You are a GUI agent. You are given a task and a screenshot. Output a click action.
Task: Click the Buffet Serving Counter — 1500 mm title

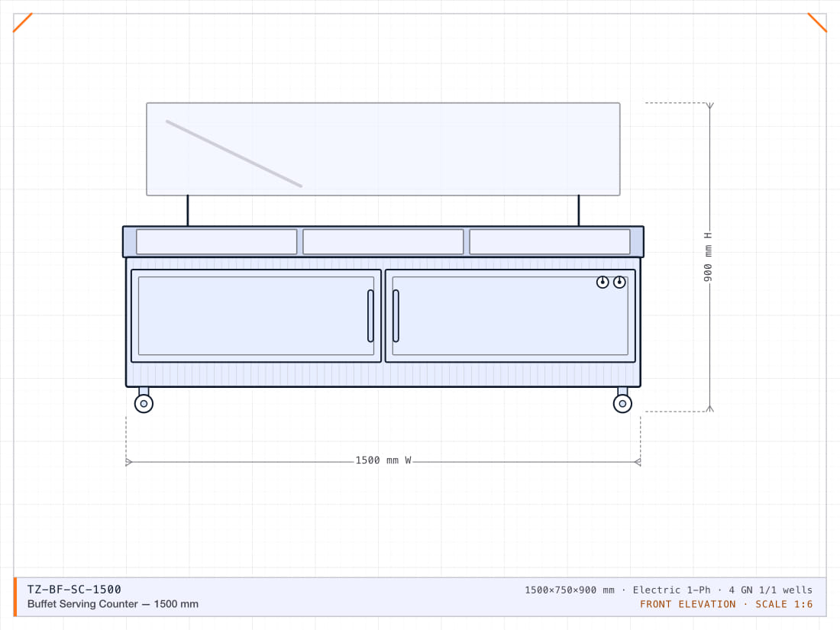(x=112, y=604)
